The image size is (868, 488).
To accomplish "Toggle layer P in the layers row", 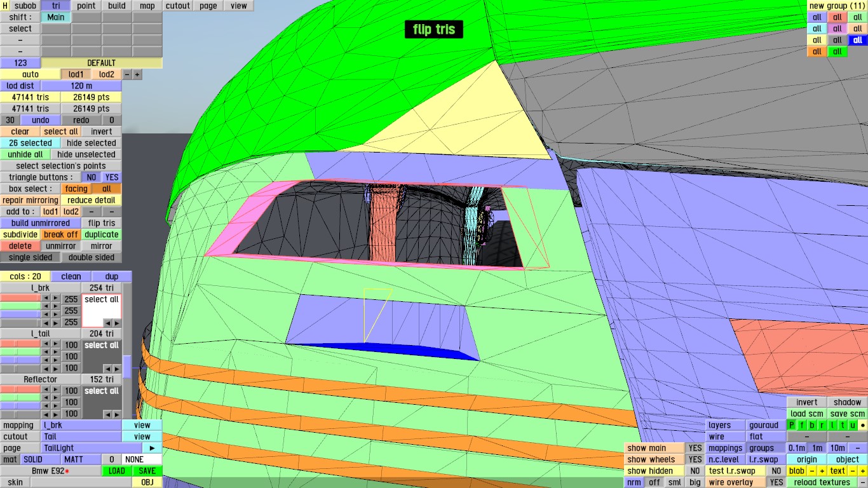I will click(x=792, y=425).
